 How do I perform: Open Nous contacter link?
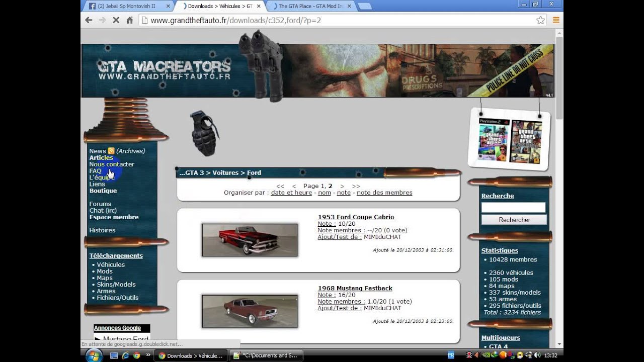pos(112,164)
